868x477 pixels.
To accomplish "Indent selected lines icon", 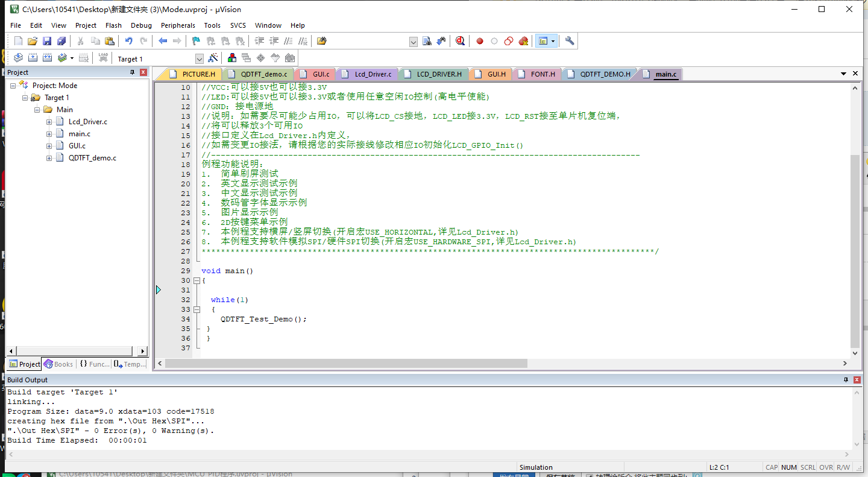I will tap(260, 41).
